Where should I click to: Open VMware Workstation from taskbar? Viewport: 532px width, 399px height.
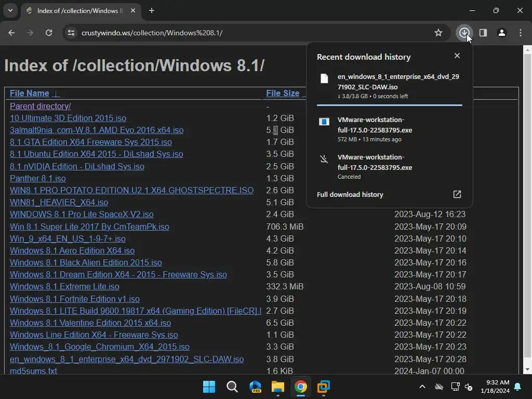click(323, 387)
